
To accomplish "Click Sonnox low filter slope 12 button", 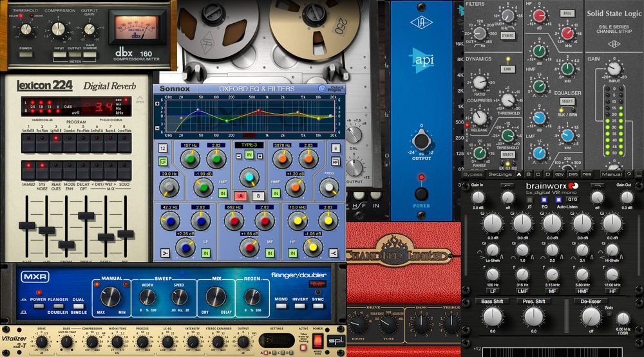I will point(163,148).
